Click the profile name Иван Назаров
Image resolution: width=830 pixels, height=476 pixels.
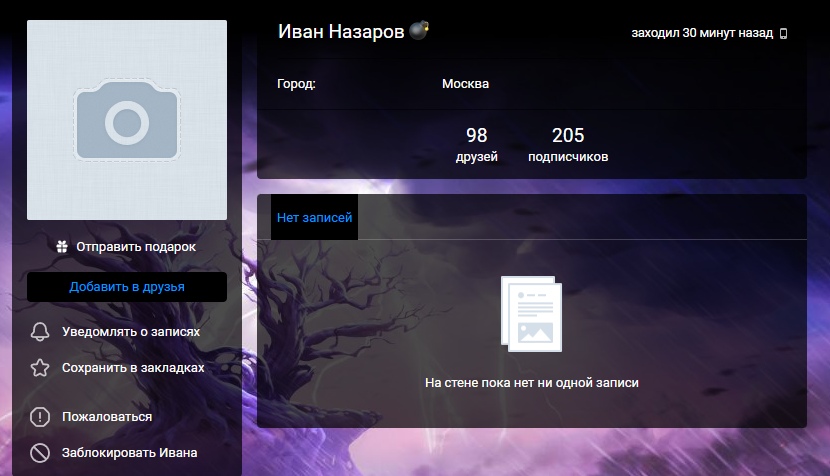(x=341, y=31)
